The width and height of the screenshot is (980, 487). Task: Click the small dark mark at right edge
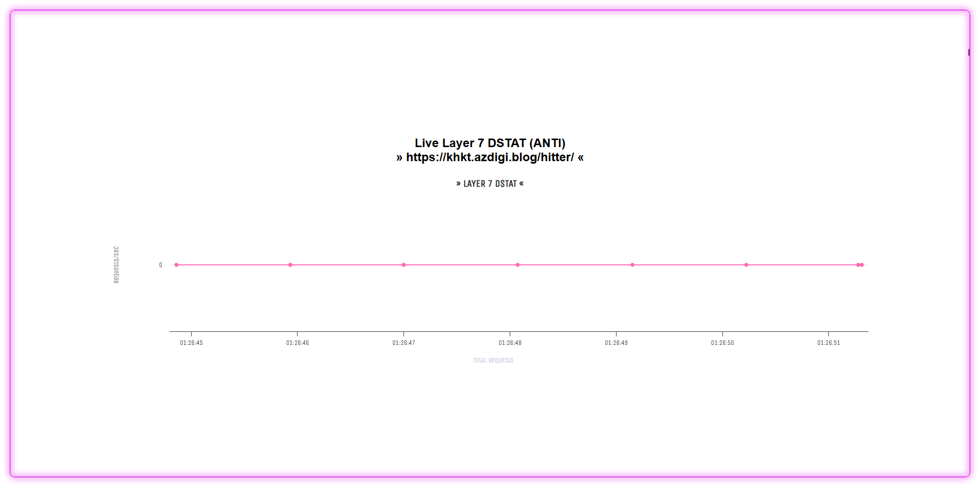click(x=968, y=52)
